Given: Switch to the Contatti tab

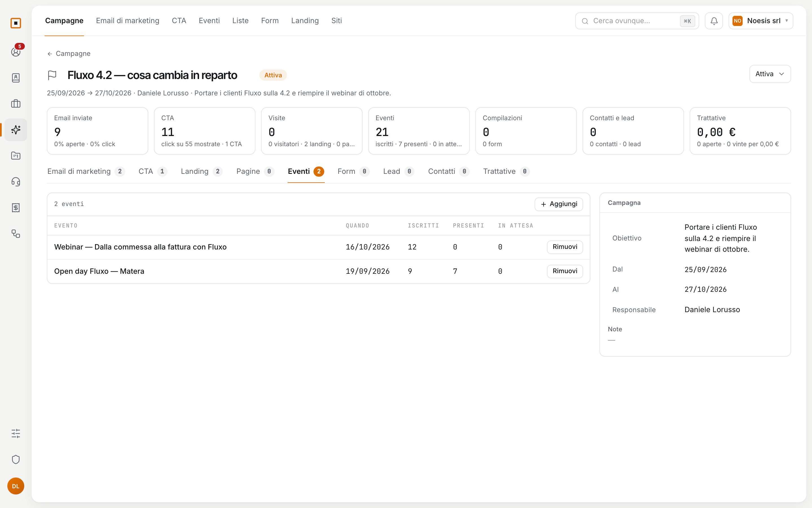Looking at the screenshot, I should pos(449,171).
